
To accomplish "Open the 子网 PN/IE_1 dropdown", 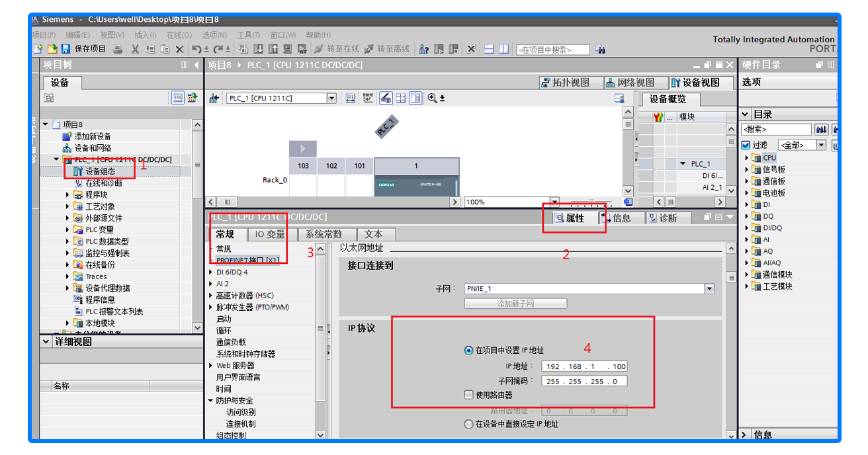I will coord(709,288).
